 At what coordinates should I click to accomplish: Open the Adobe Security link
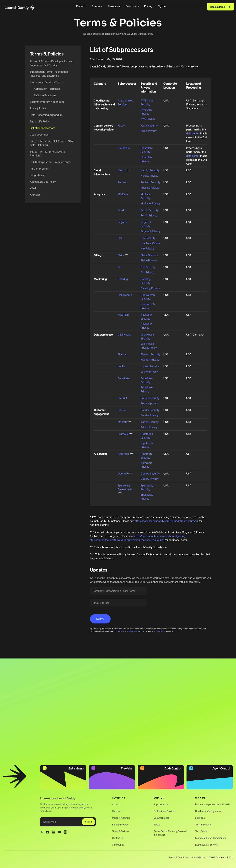pos(149,422)
